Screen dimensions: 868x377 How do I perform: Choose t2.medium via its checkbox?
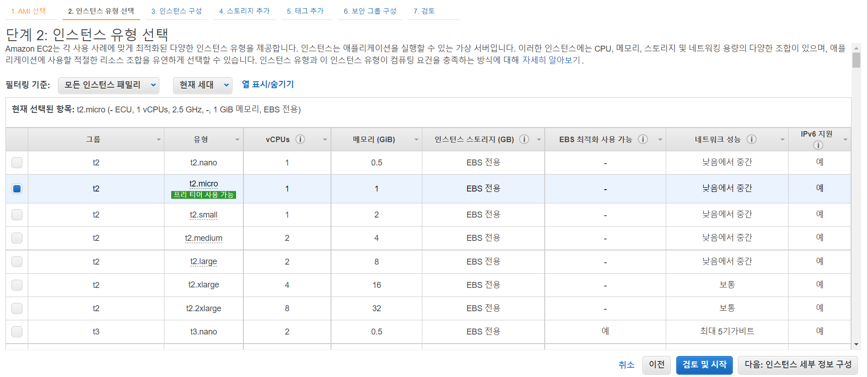click(17, 238)
